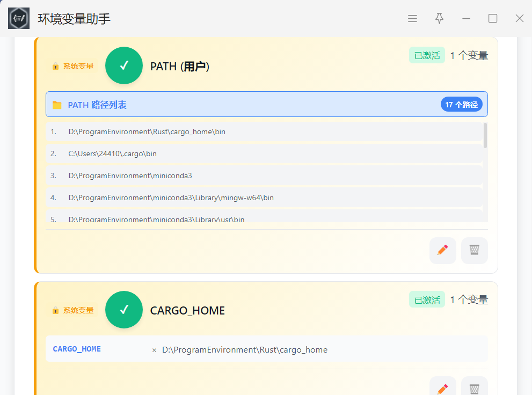Click the 环境变量助手 app logo

[x=19, y=18]
